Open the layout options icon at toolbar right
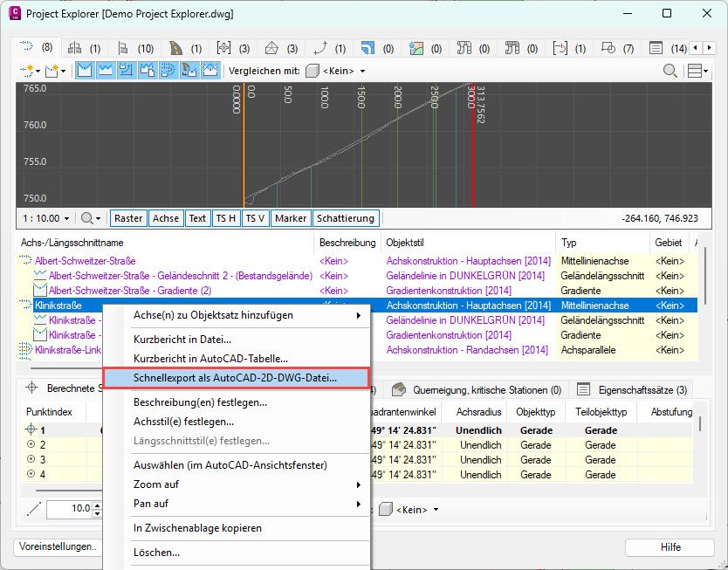728x570 pixels. click(x=697, y=71)
